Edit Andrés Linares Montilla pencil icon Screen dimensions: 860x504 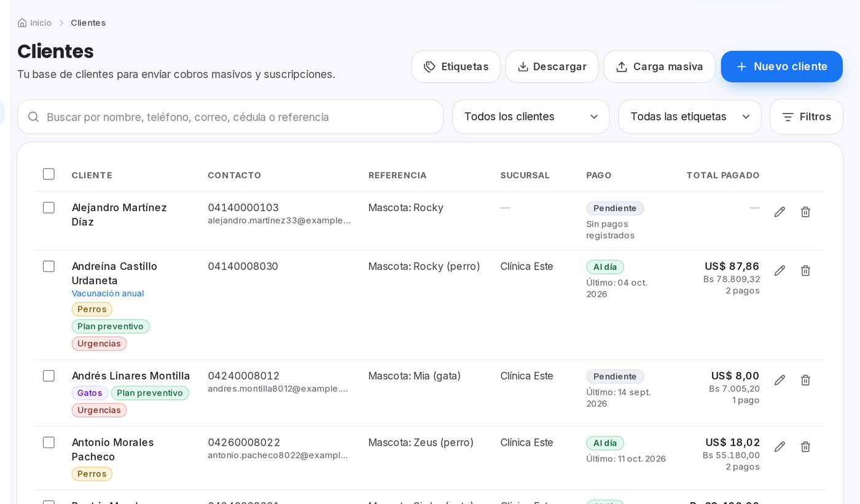780,380
